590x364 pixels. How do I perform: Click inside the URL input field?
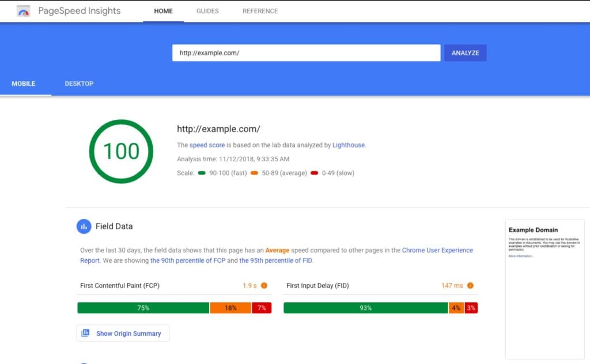point(306,53)
